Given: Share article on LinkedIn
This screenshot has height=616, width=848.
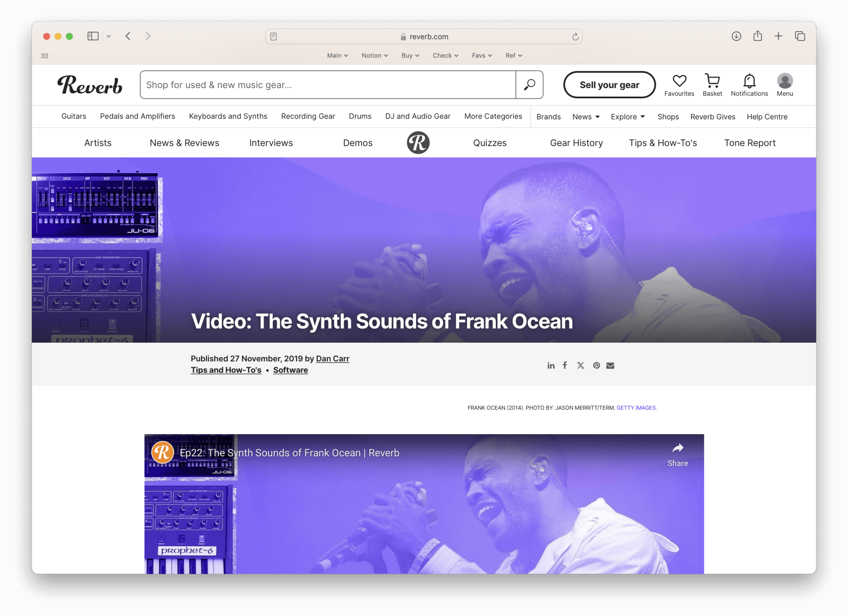Looking at the screenshot, I should click(x=551, y=365).
